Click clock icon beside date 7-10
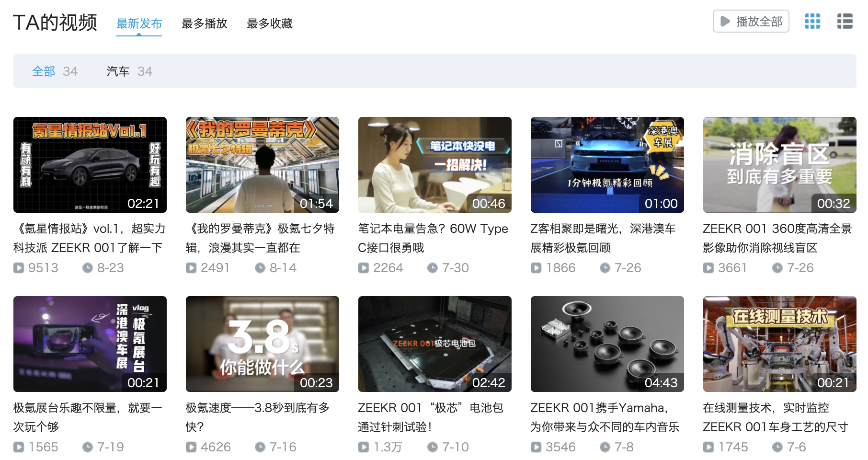This screenshot has height=460, width=868. (433, 447)
